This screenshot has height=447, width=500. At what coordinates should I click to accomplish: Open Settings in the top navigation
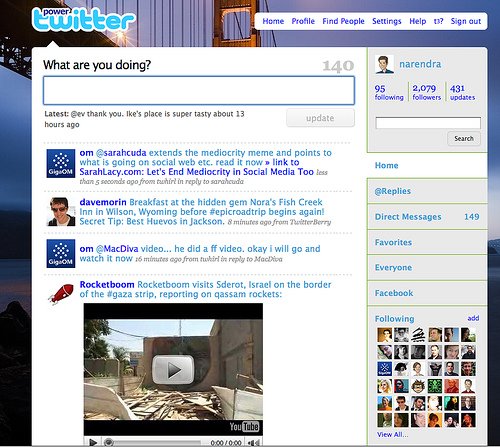click(387, 21)
